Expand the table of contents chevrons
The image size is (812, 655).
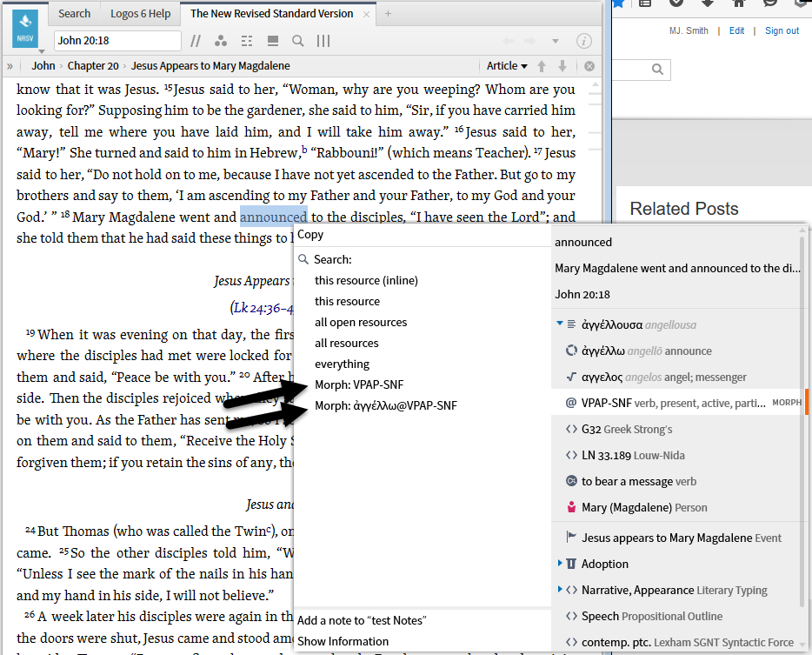pos(10,66)
